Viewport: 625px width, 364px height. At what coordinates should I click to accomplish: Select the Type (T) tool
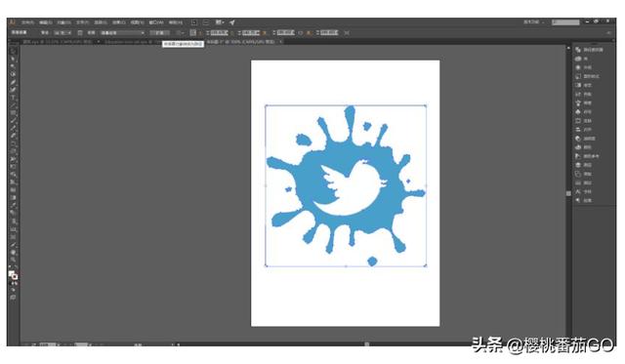(13, 98)
